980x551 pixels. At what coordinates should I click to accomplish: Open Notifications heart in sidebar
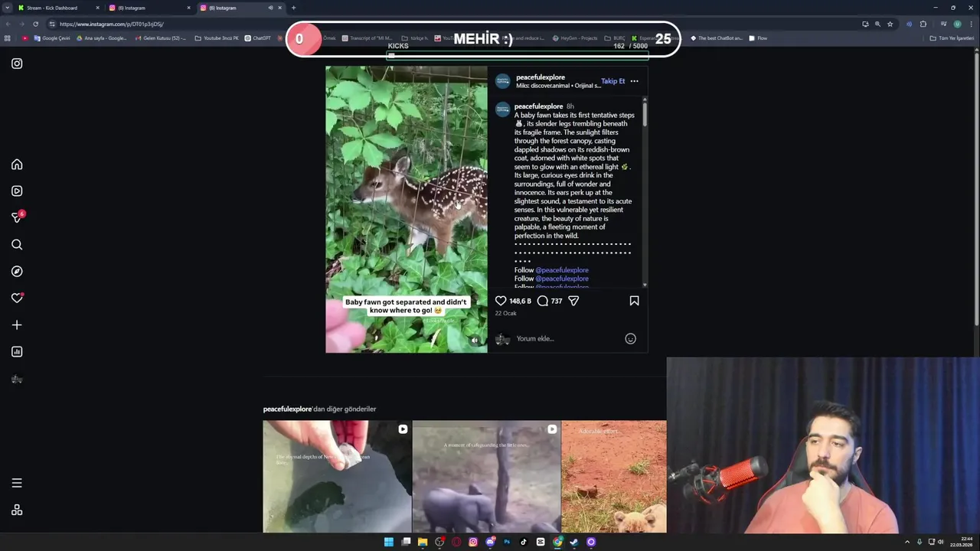coord(17,298)
